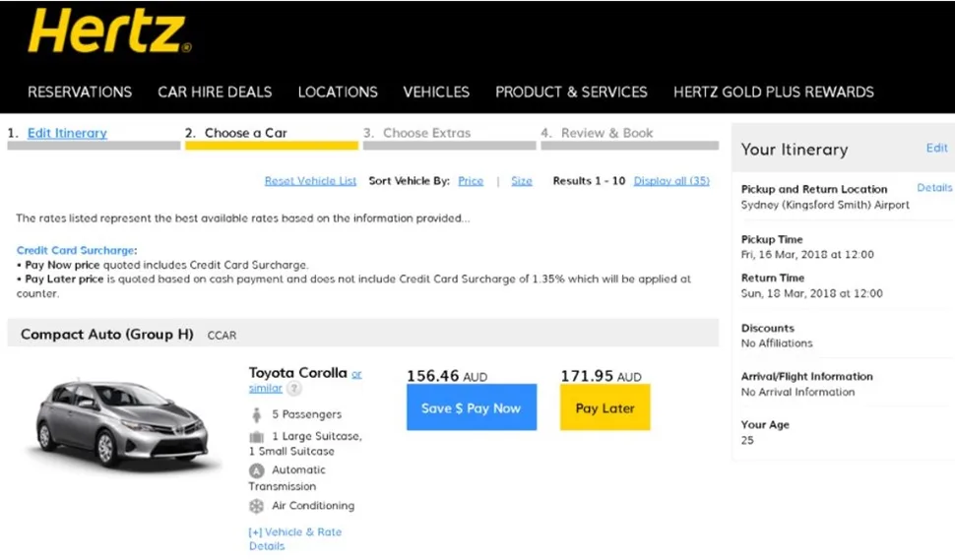Open the Car Hire Deals menu
The image size is (955, 560).
[x=215, y=92]
